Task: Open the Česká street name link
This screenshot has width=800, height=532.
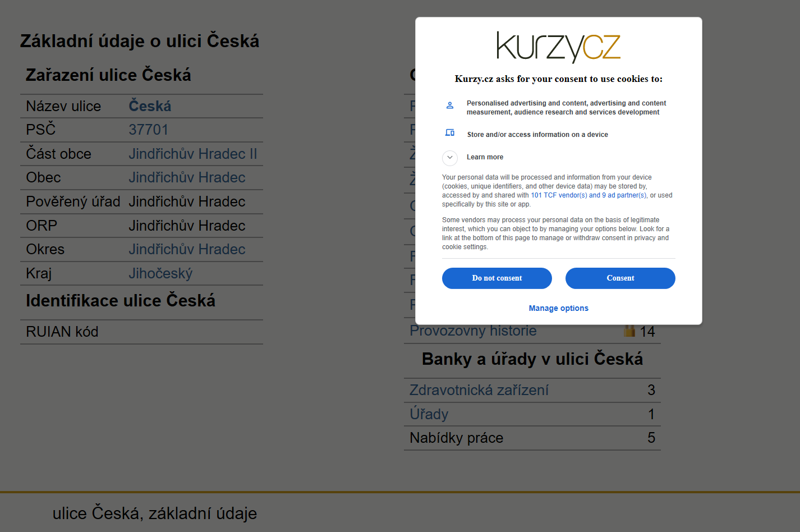Action: tap(150, 106)
